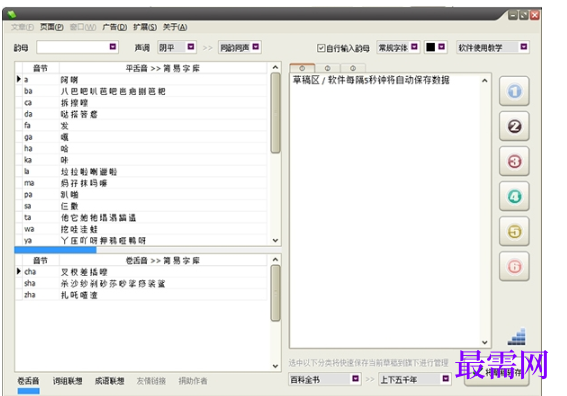
Task: Select the 词组联想 bottom tab
Action: pos(67,381)
